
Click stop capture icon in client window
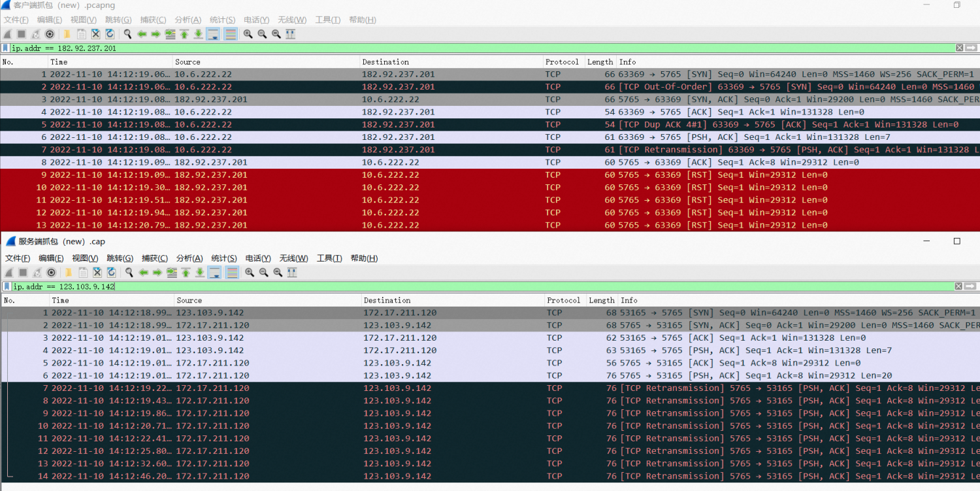pos(22,34)
